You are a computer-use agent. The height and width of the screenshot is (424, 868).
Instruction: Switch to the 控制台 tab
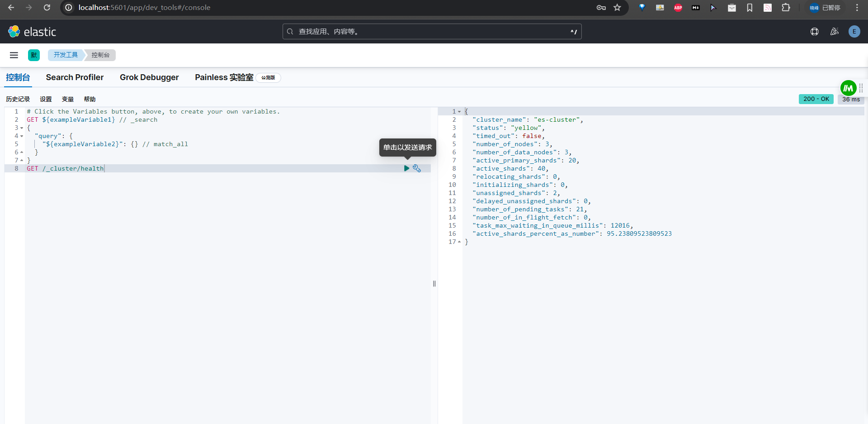tap(18, 77)
